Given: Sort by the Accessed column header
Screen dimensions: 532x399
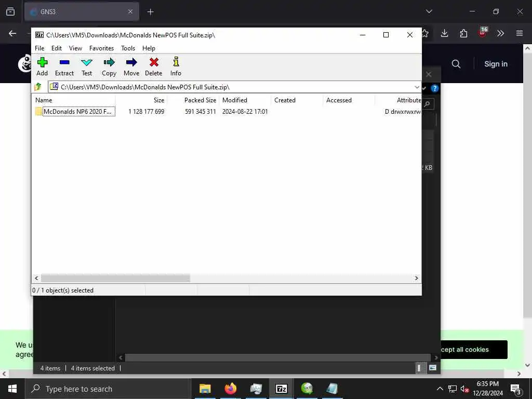Looking at the screenshot, I should click(x=349, y=100).
